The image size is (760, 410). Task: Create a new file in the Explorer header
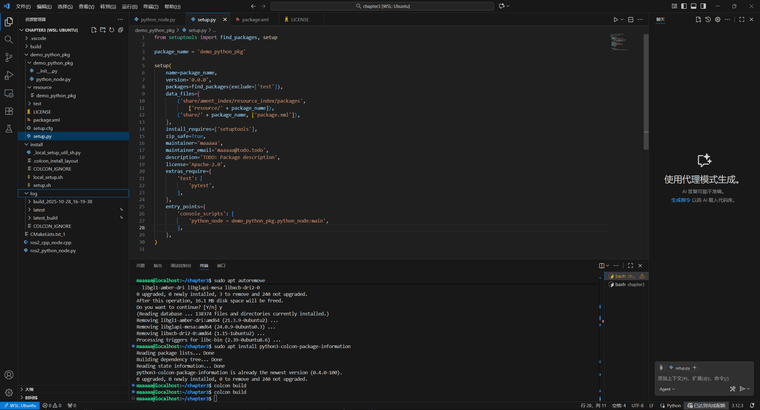[94, 30]
